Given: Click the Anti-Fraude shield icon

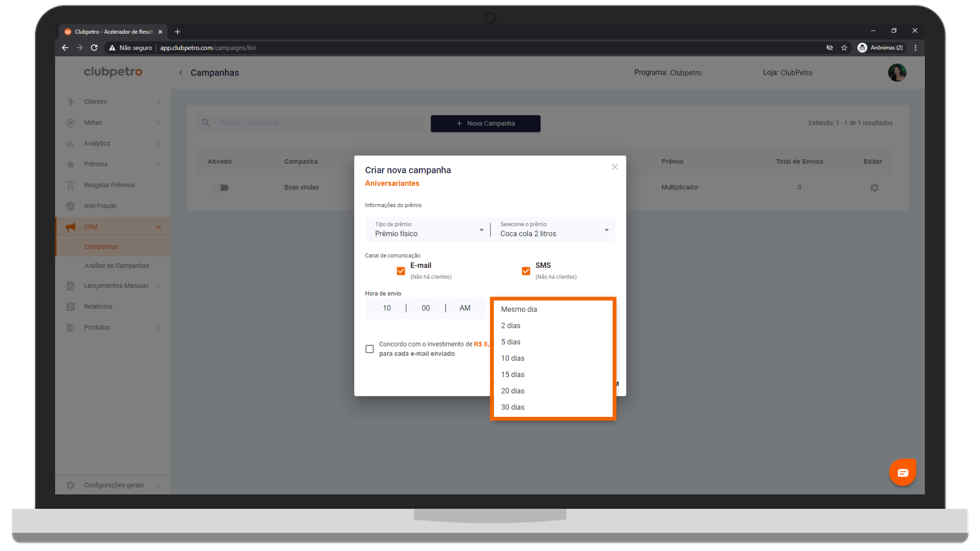Looking at the screenshot, I should click(70, 206).
